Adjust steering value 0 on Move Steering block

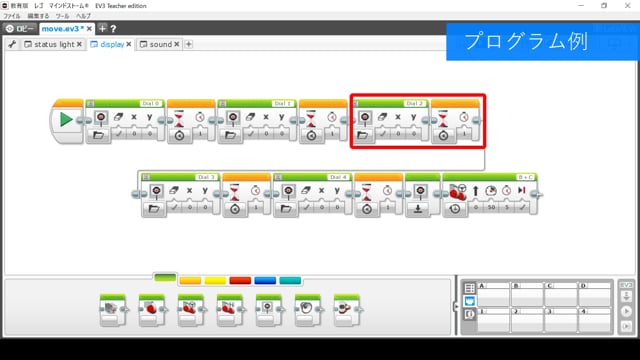click(x=476, y=207)
